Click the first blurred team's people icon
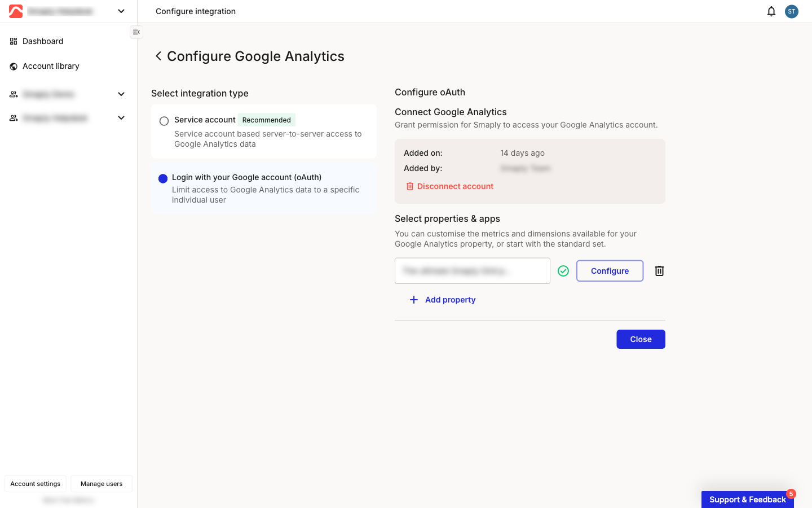 pyautogui.click(x=14, y=94)
